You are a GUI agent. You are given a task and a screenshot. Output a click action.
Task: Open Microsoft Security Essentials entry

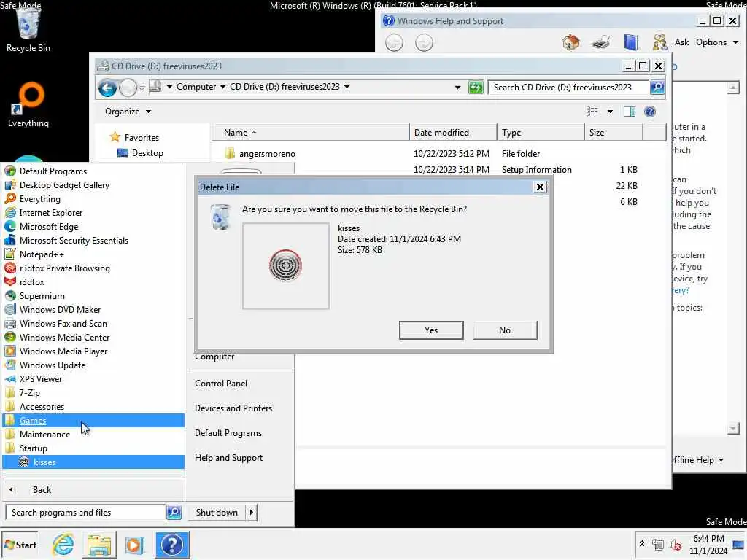click(x=93, y=241)
